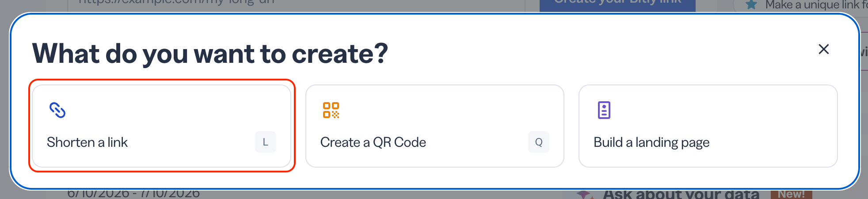Open the date range 6/10/2026 - 7/10/2026
868x199 pixels.
[133, 194]
